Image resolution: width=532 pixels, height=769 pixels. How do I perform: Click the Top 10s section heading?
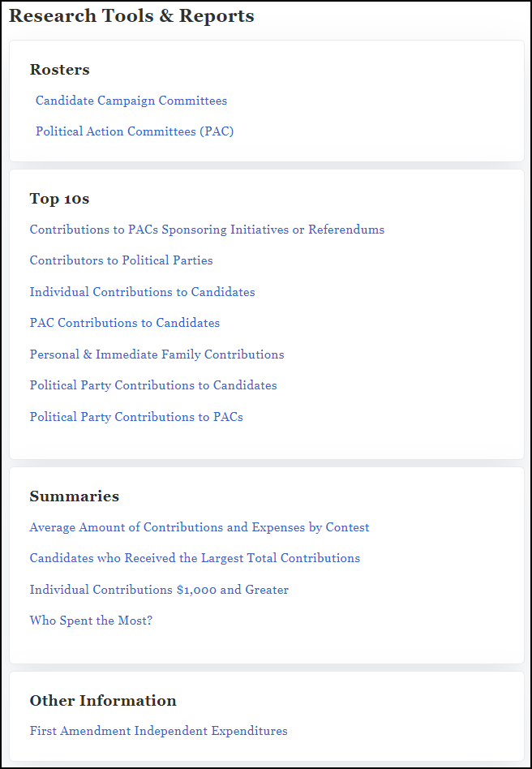pos(59,199)
